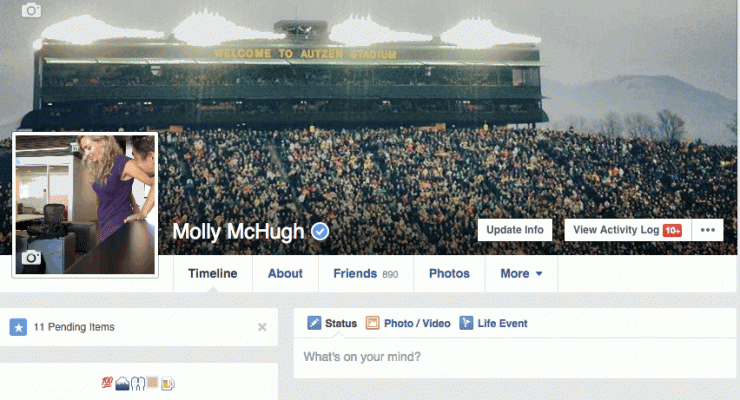Click the blue verified badge checkmark
This screenshot has height=400, width=740.
320,231
